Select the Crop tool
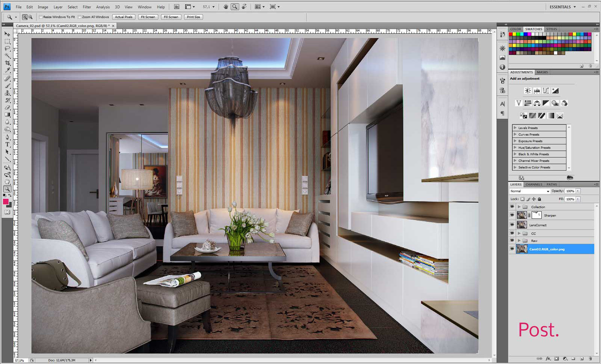Image resolution: width=601 pixels, height=364 pixels. (7, 63)
